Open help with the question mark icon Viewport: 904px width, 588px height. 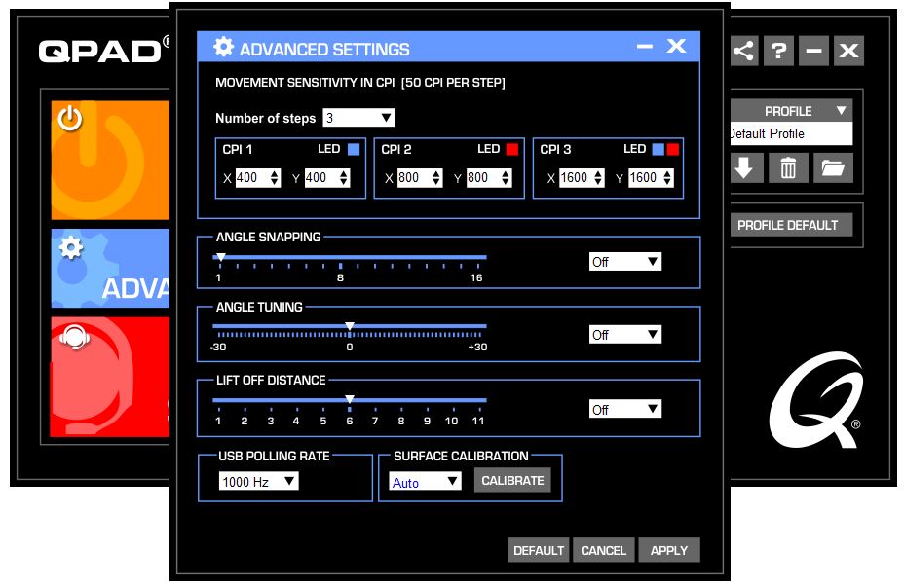coord(778,52)
